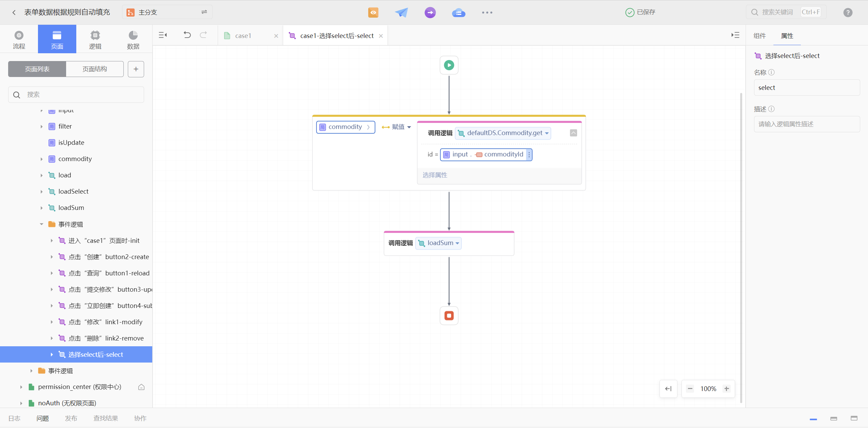This screenshot has width=868, height=428.
Task: Minimize the bottom panel
Action: 813,419
